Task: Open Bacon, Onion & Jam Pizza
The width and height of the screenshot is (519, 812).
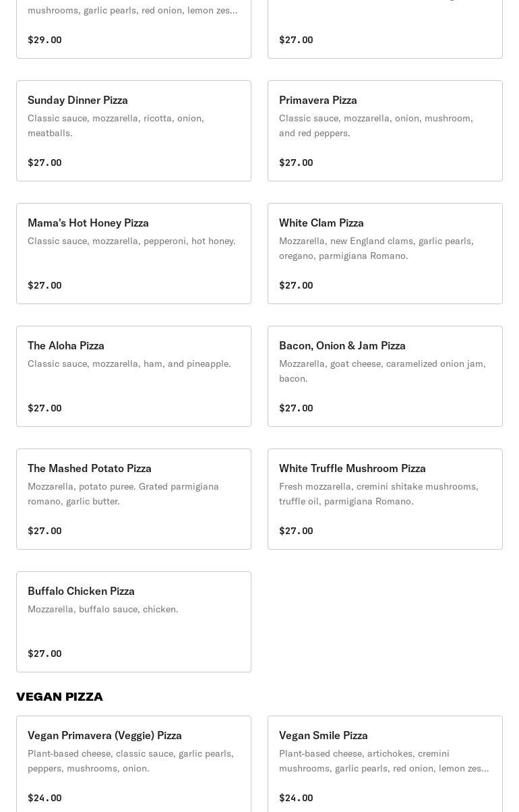Action: pos(385,376)
